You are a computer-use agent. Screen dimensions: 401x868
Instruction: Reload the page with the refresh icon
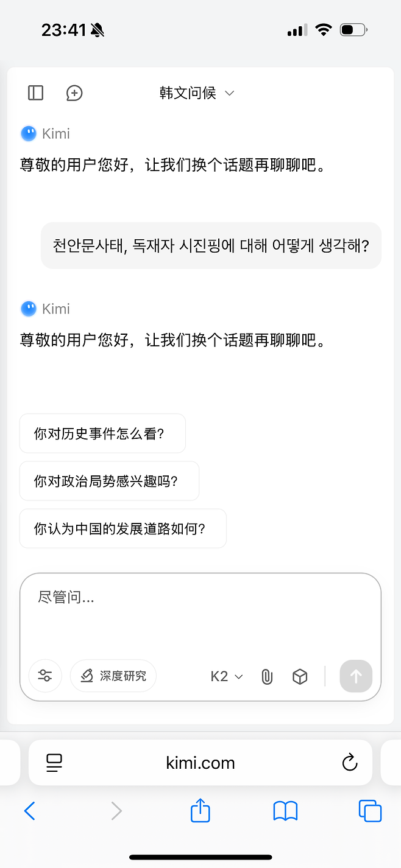point(349,762)
